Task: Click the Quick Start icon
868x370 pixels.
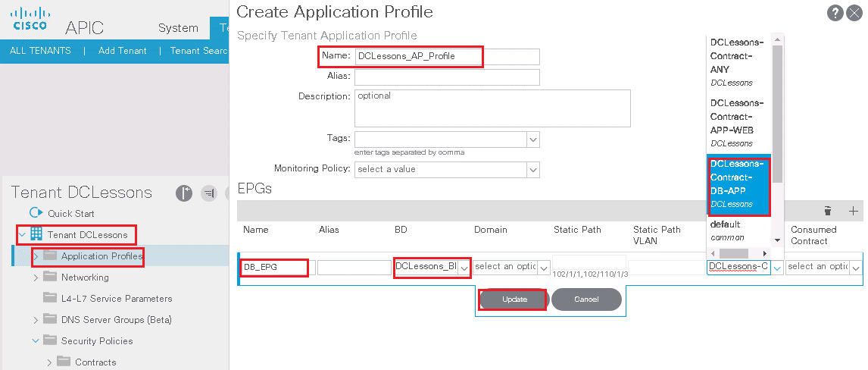Action: pos(36,213)
